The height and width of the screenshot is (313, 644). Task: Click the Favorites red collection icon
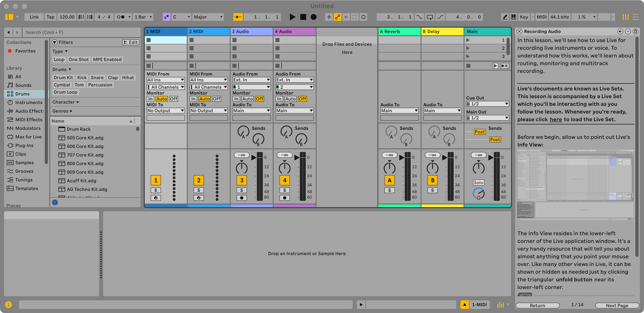(x=10, y=51)
